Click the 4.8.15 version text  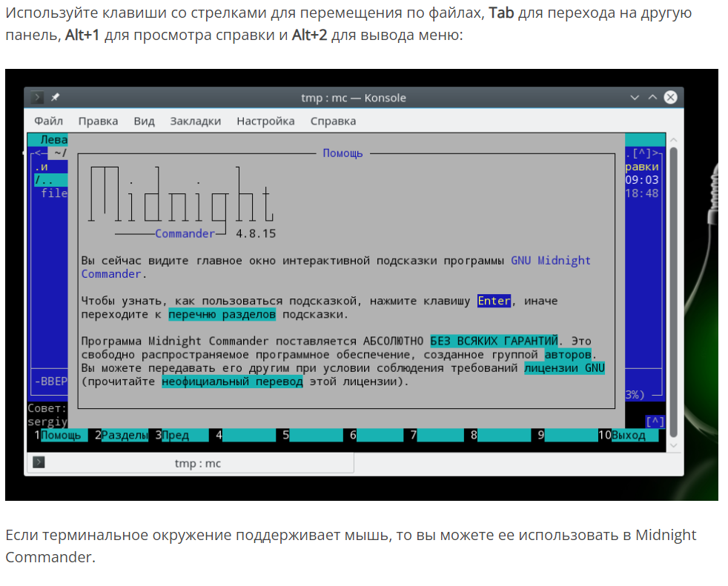click(x=256, y=234)
